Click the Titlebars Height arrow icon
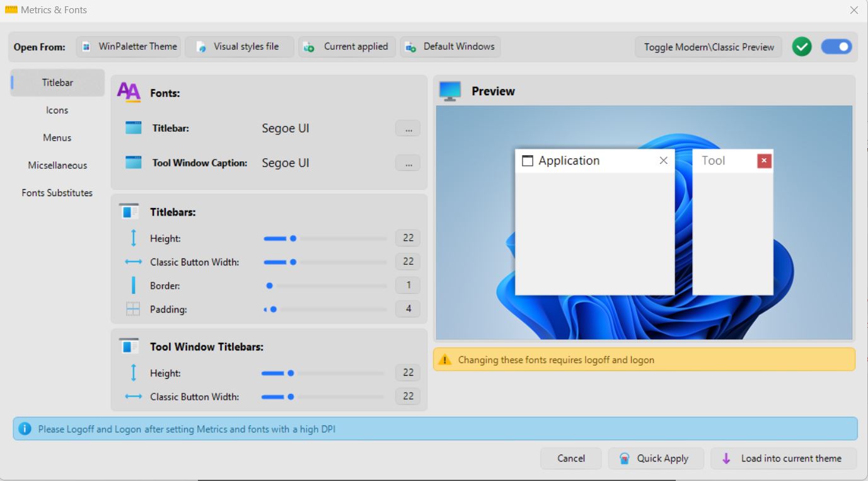Image resolution: width=868 pixels, height=481 pixels. (133, 238)
